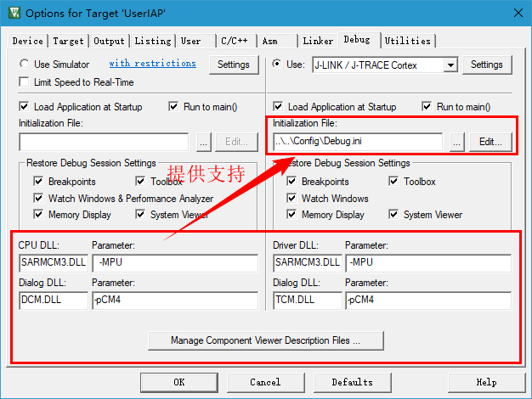Click the CPU DLL field SARMCM3.DLL

point(54,263)
